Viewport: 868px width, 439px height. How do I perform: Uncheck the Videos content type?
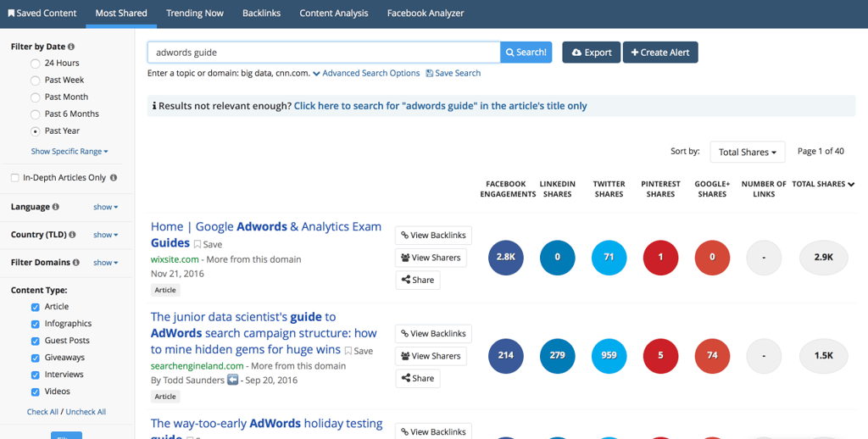36,392
